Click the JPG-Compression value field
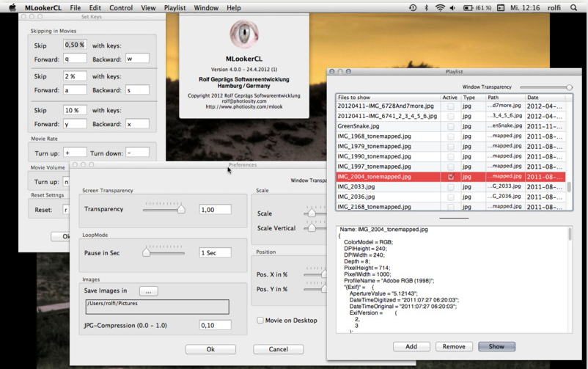The width and height of the screenshot is (588, 369). pyautogui.click(x=216, y=325)
